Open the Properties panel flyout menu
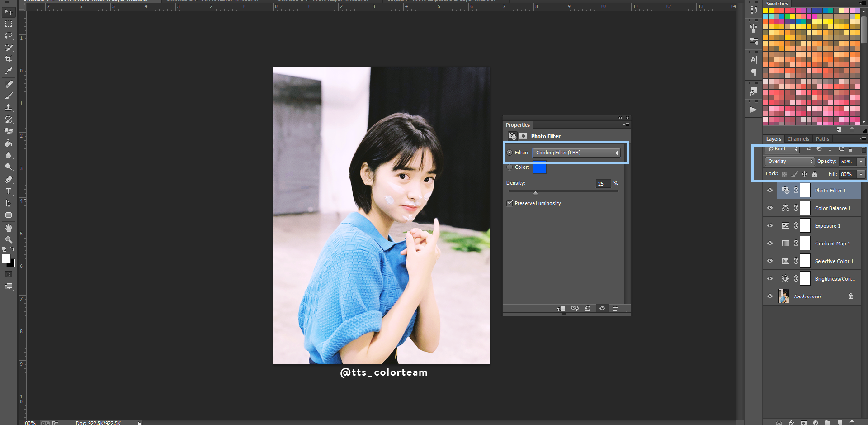The image size is (868, 425). 626,125
